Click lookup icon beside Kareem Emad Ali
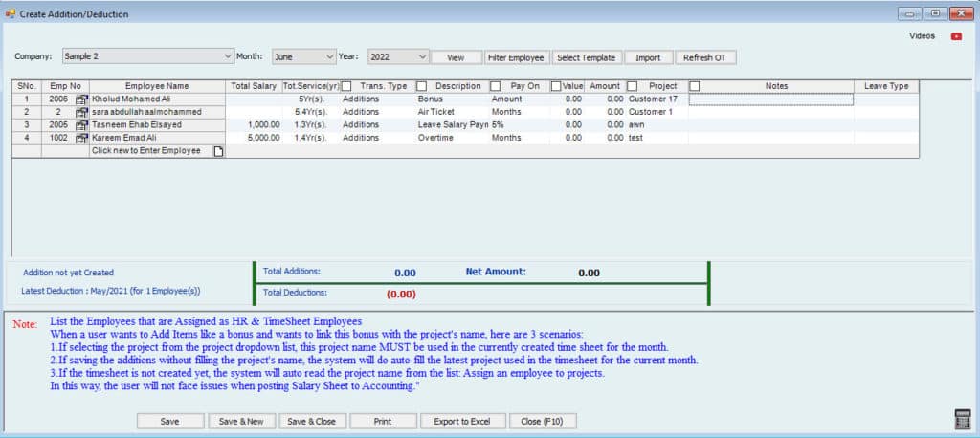The width and height of the screenshot is (980, 438). (x=81, y=138)
